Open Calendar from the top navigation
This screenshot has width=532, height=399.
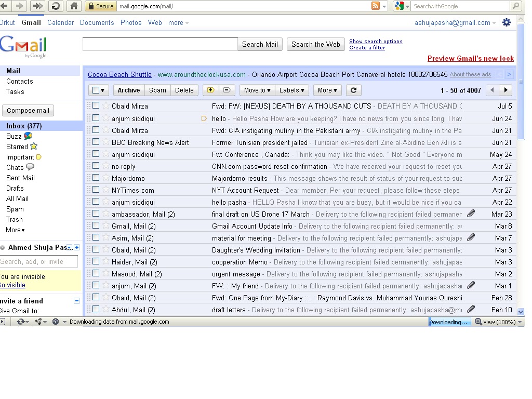coord(60,22)
